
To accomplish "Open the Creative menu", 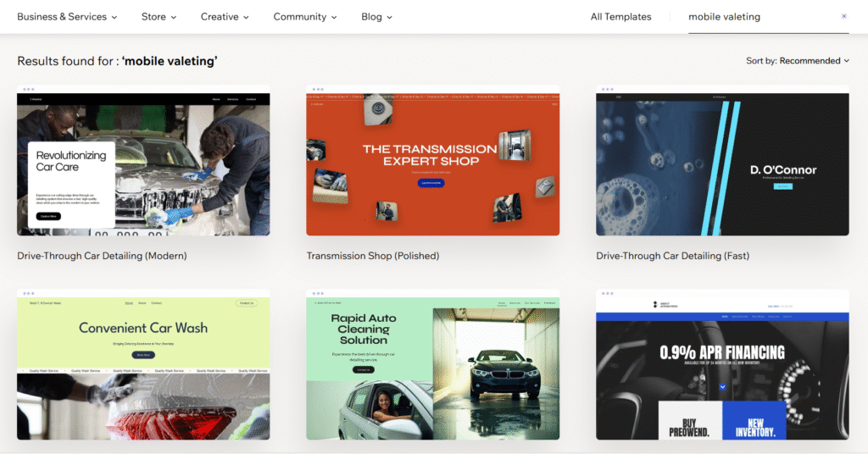I will click(x=225, y=17).
